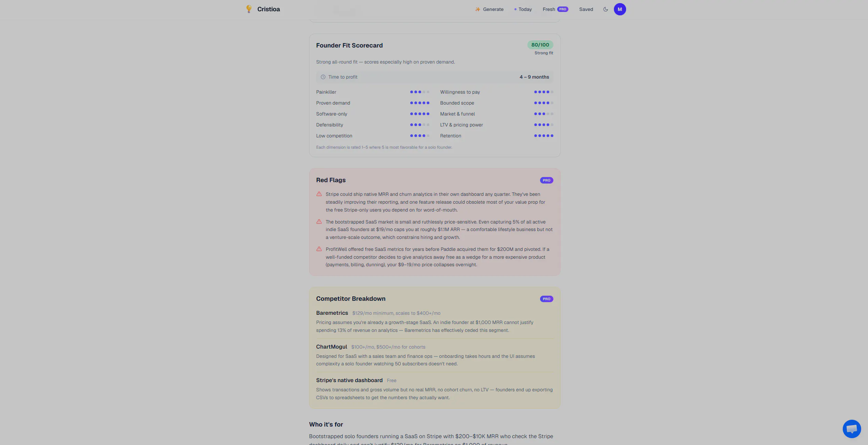Click the "Who it's for" heading

tap(326, 424)
